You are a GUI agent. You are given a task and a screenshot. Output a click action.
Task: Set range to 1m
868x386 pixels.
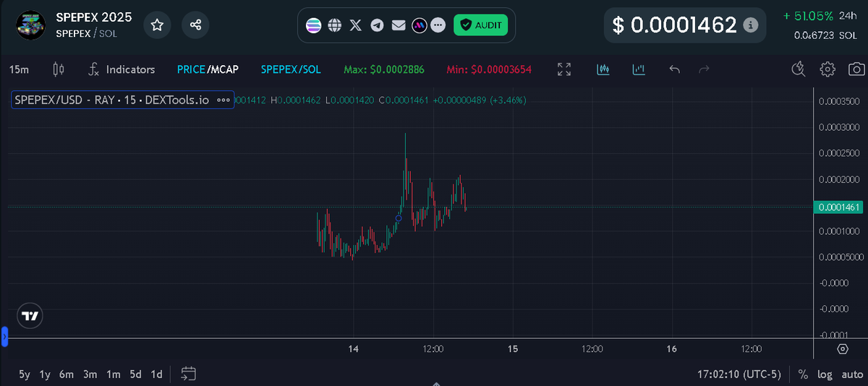(x=113, y=374)
